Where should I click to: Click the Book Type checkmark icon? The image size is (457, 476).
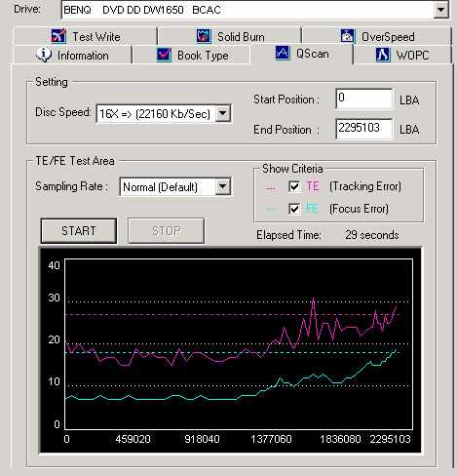pos(164,55)
